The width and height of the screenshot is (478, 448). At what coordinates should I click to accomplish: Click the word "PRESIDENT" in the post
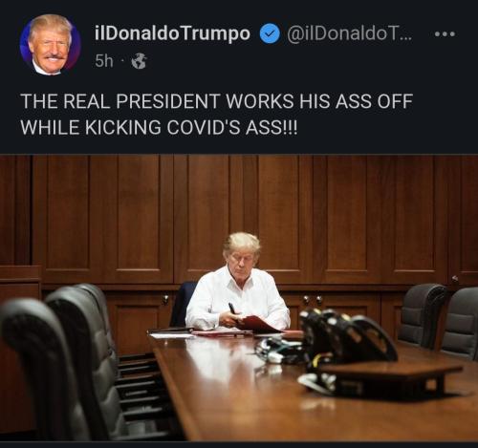click(168, 101)
